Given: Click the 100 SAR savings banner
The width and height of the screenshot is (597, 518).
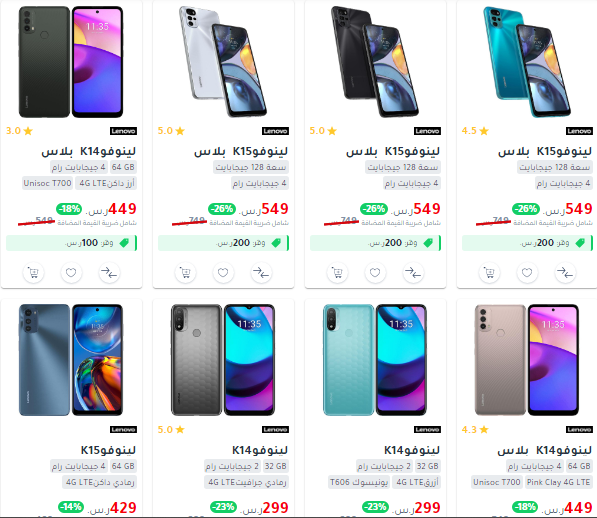Looking at the screenshot, I should click(x=71, y=243).
